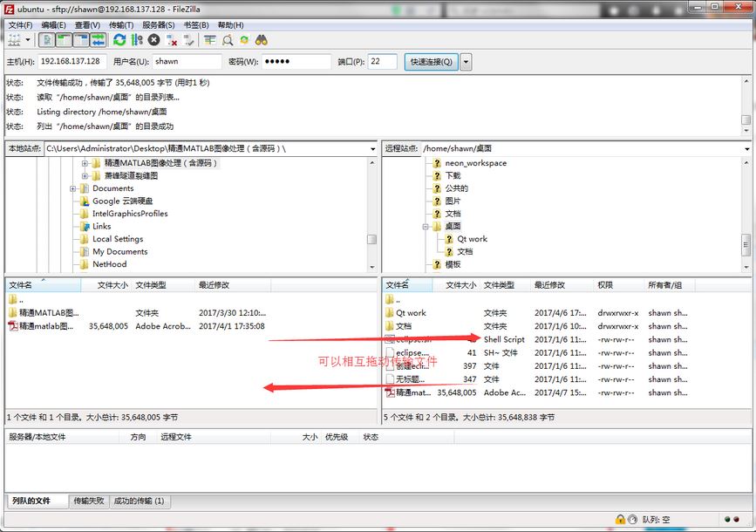This screenshot has height=532, width=756.
Task: Sort remote files by 权限 column
Action: [x=619, y=285]
